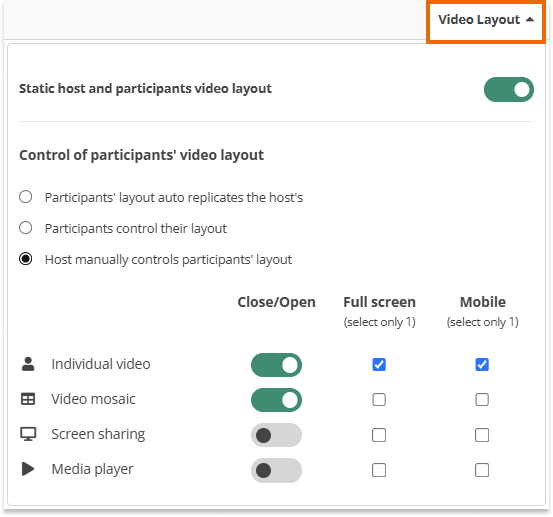553x517 pixels.
Task: Click the Individual video person icon
Action: pos(28,364)
